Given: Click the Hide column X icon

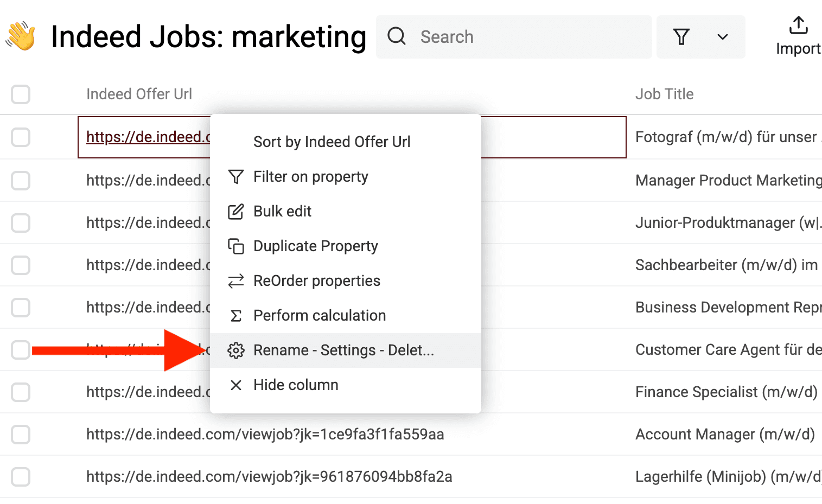Looking at the screenshot, I should (236, 385).
